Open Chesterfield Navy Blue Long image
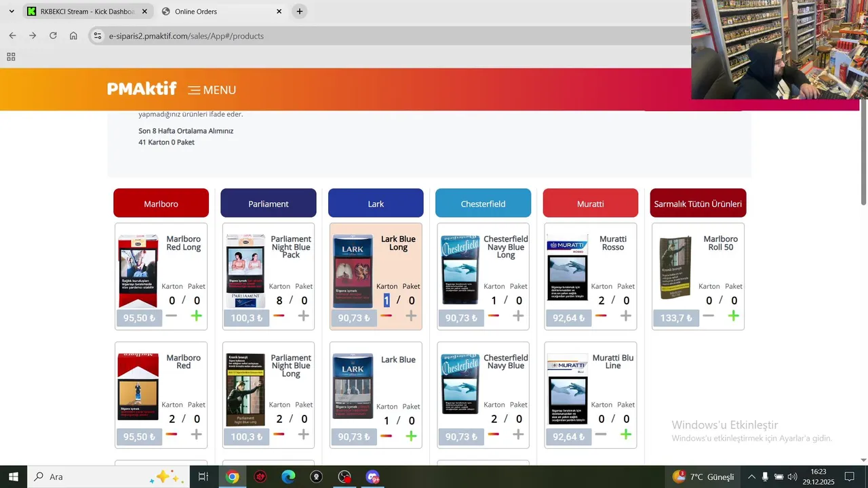868x488 pixels. click(460, 270)
